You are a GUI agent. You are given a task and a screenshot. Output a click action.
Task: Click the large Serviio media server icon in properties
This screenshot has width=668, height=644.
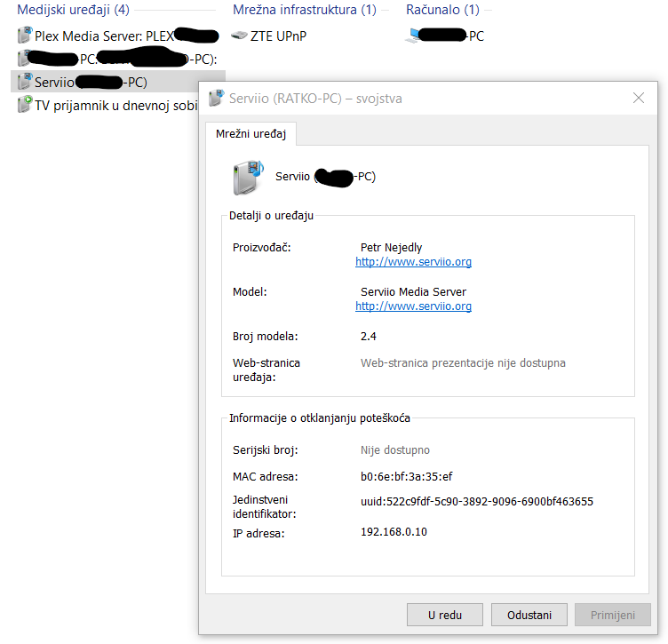[249, 177]
